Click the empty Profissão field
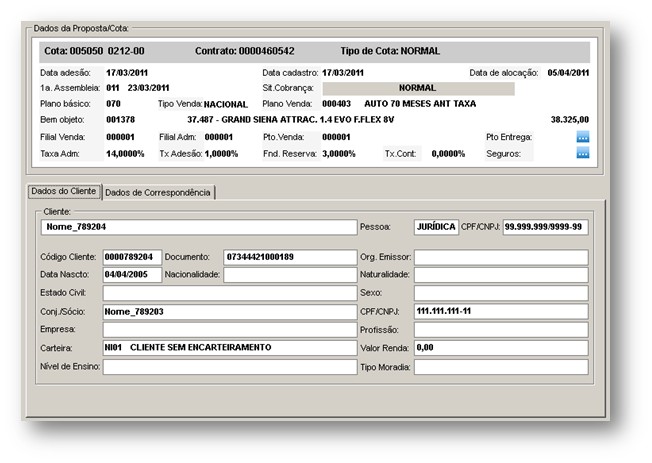 501,329
